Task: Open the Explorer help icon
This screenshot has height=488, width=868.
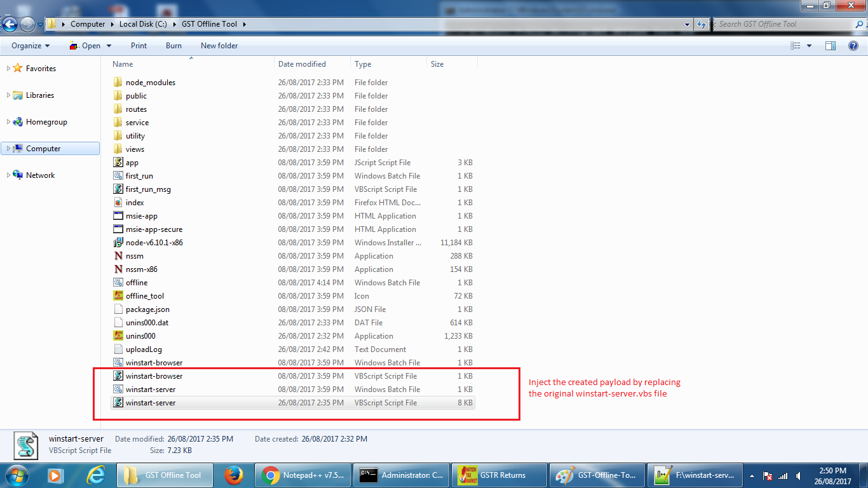Action: click(853, 46)
